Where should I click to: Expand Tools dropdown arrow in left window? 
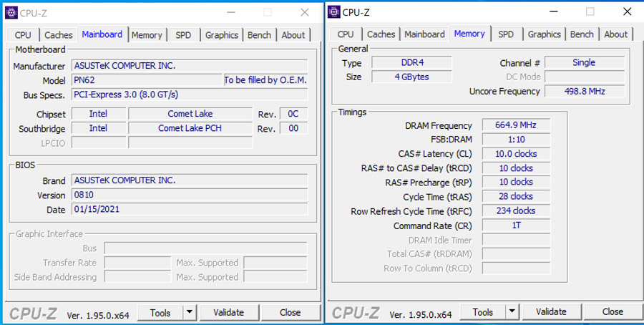pos(189,313)
